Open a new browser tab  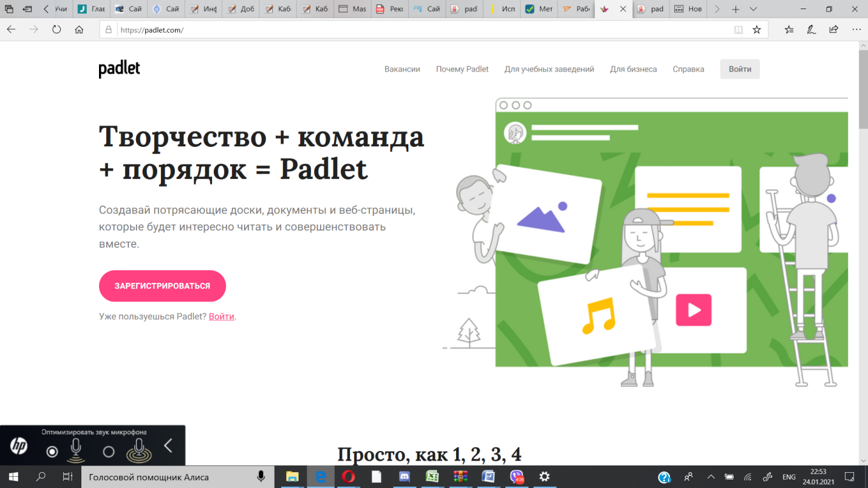[x=736, y=10]
